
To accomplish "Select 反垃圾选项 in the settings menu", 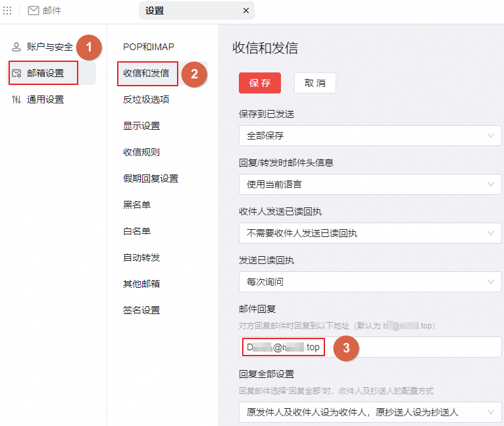I will pyautogui.click(x=146, y=99).
